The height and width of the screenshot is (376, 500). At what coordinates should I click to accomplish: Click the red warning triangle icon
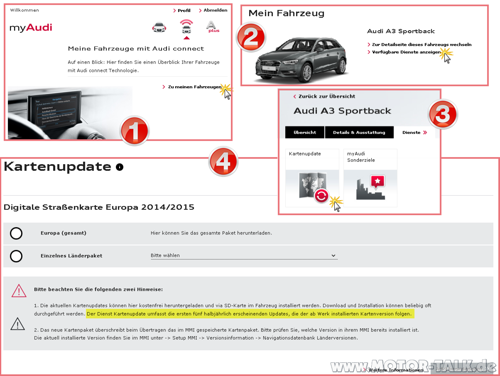tap(19, 291)
